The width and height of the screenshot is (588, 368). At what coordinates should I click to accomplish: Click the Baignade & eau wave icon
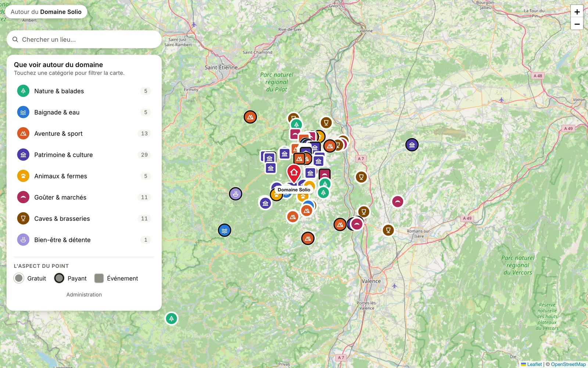click(x=23, y=112)
